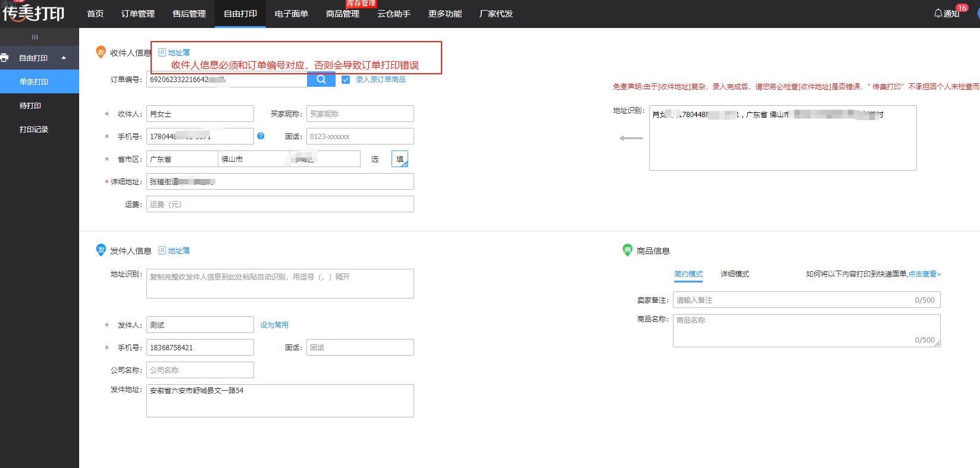Open 订单管理 in top navigation
Image resolution: width=980 pixels, height=468 pixels.
click(x=138, y=14)
